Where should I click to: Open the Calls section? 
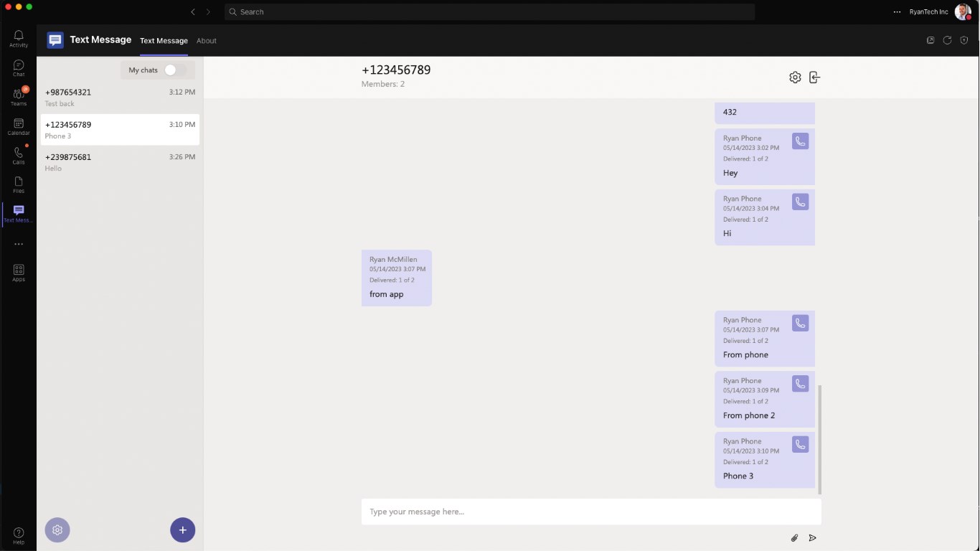pos(19,156)
